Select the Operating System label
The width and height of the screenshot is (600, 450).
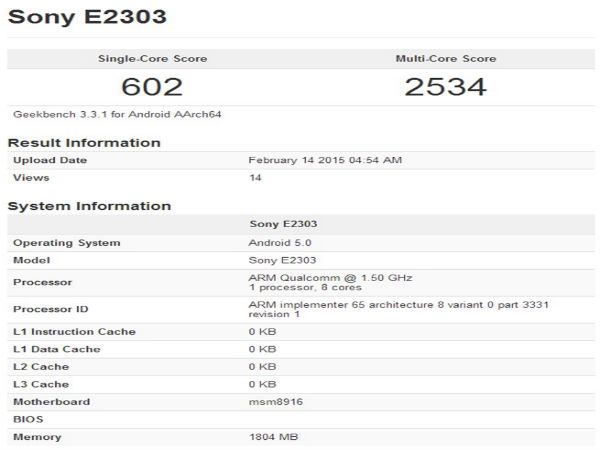tap(67, 243)
